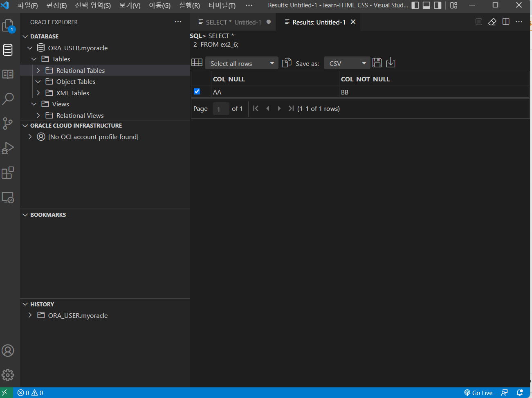Open the CSV save format dropdown
Image resolution: width=532 pixels, height=398 pixels.
pyautogui.click(x=347, y=63)
